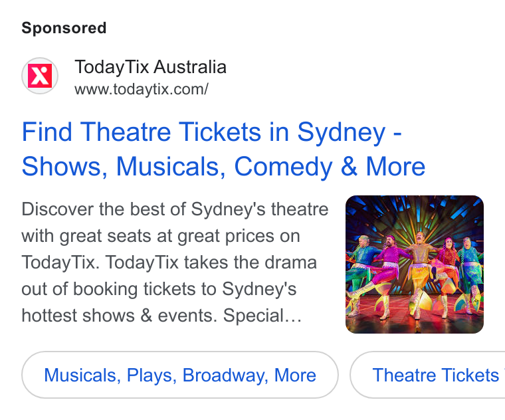Click the word Sydney in the blue headline
This screenshot has width=505, height=420.
[x=341, y=132]
